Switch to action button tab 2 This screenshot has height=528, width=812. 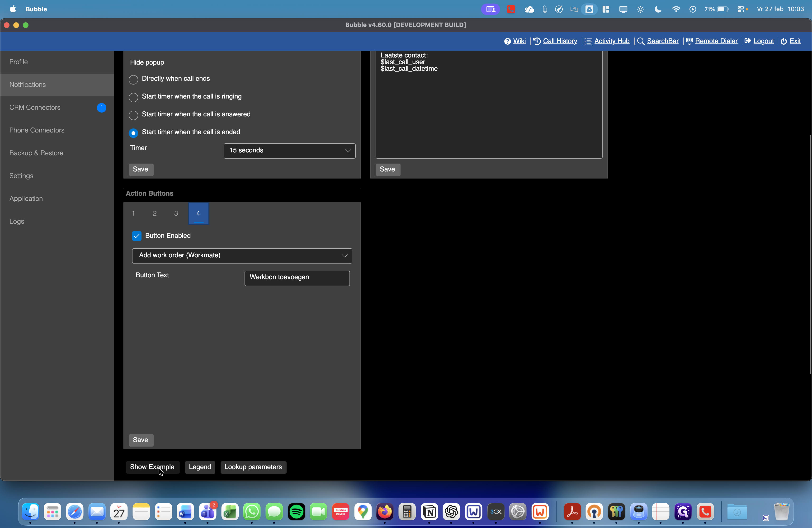coord(155,213)
